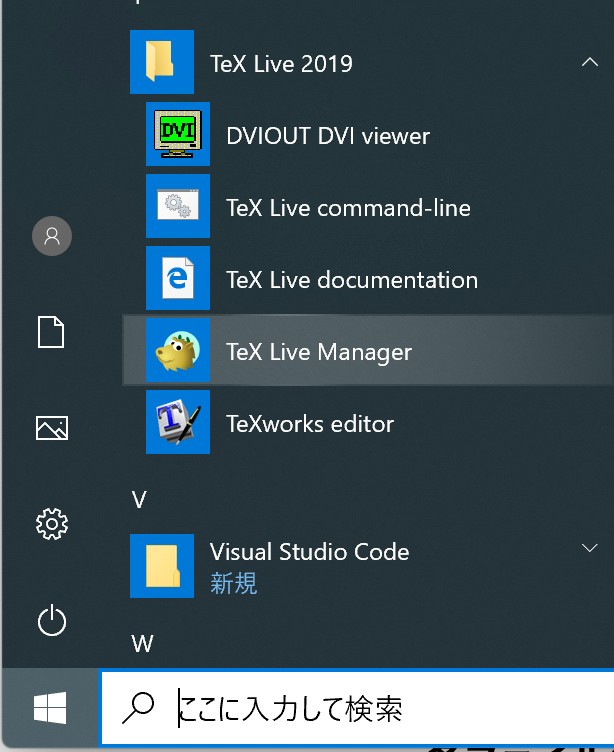Click the TeX Live 2019 folder name
Image resolution: width=614 pixels, height=752 pixels.
coord(282,64)
